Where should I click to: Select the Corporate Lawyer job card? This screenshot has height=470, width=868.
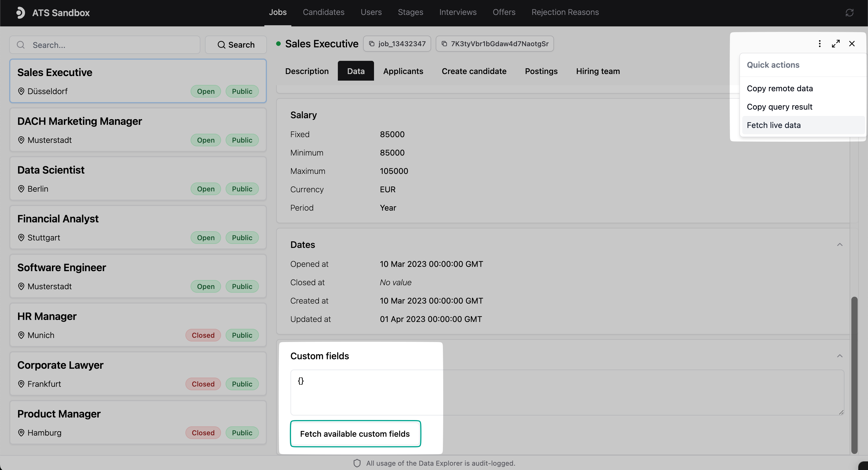click(x=138, y=374)
